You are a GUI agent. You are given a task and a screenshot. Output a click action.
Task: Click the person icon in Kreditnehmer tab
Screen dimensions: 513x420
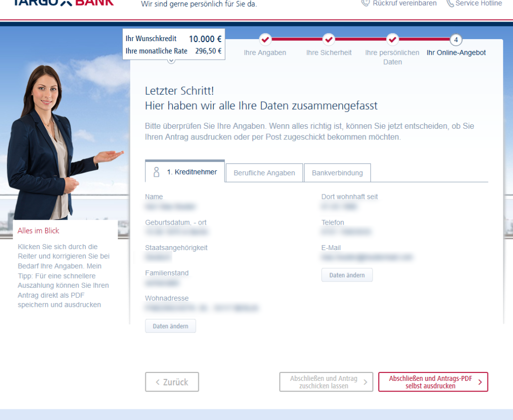tap(156, 172)
